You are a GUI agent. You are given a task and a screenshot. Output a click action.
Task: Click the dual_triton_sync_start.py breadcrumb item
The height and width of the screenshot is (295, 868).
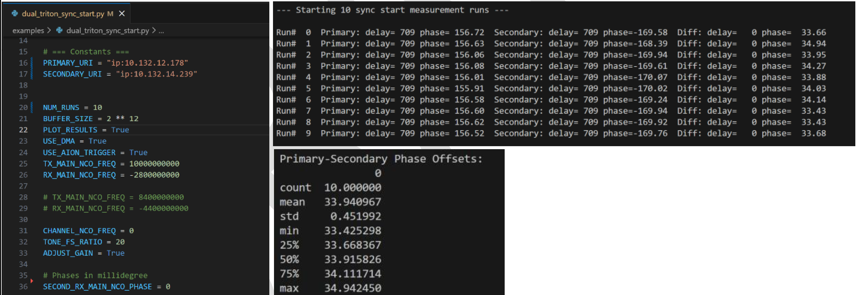(107, 31)
